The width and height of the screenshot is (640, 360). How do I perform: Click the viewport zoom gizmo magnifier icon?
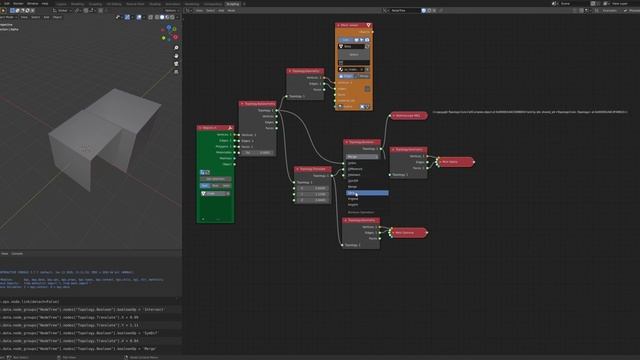point(176,48)
